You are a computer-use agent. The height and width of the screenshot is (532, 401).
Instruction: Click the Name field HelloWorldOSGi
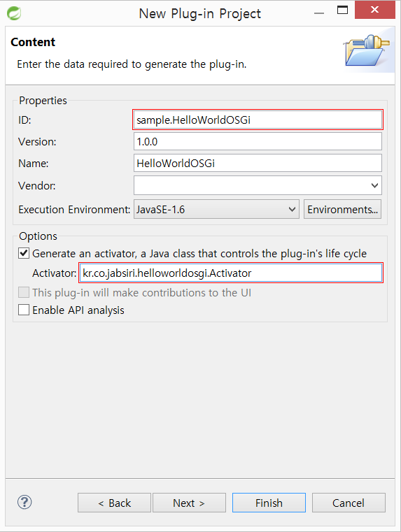[x=258, y=163]
